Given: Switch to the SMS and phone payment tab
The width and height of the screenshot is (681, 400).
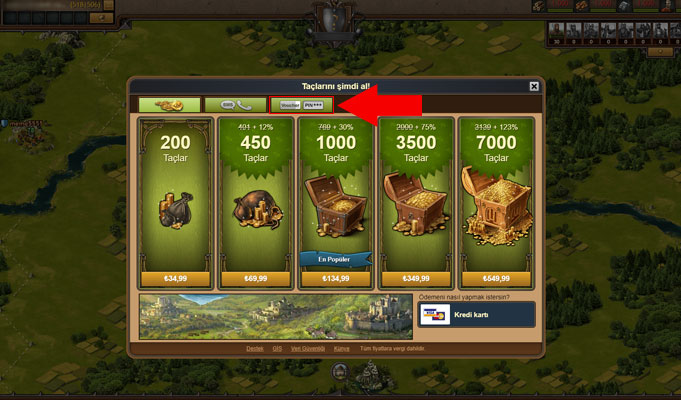Looking at the screenshot, I should [235, 105].
